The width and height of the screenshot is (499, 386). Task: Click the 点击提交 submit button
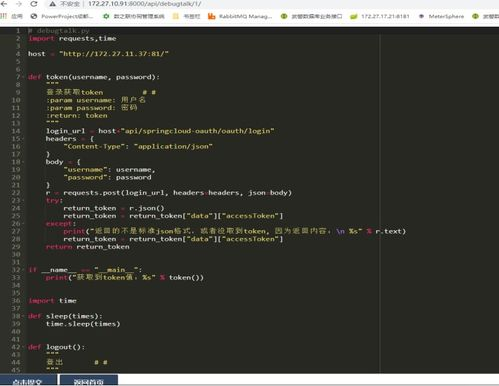point(28,380)
